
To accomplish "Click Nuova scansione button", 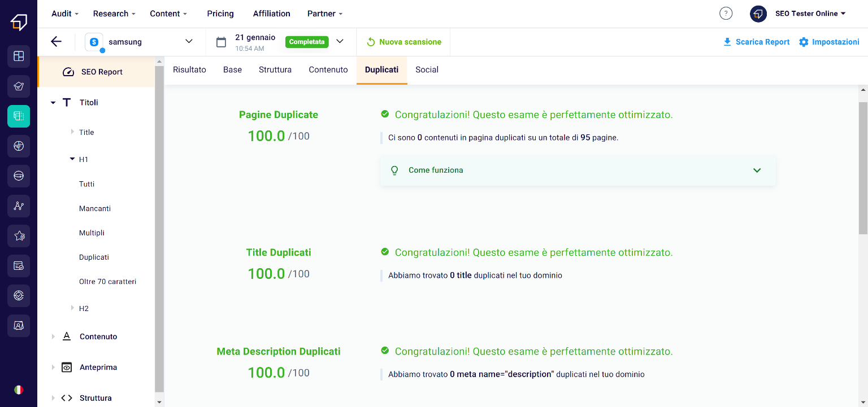I will [403, 42].
